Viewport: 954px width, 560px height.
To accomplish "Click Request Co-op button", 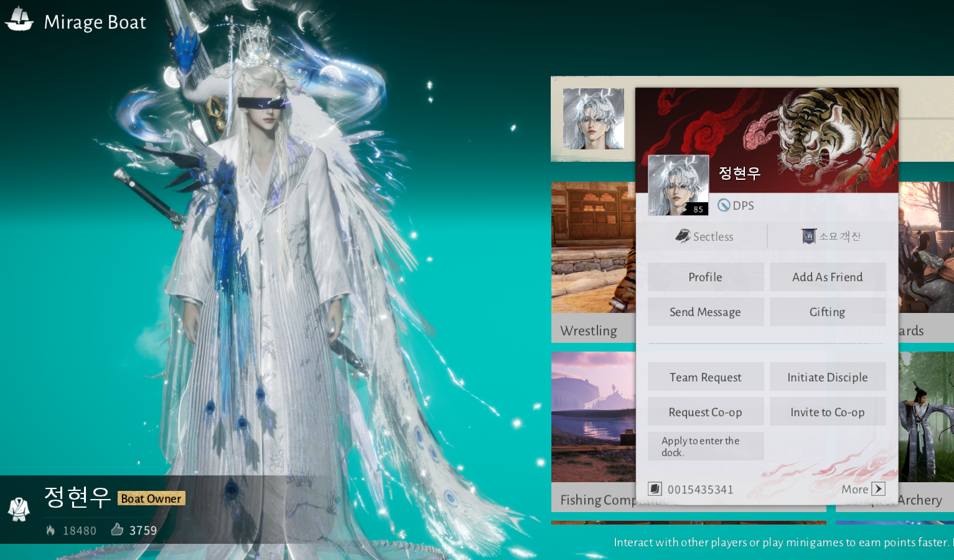I will click(x=706, y=412).
